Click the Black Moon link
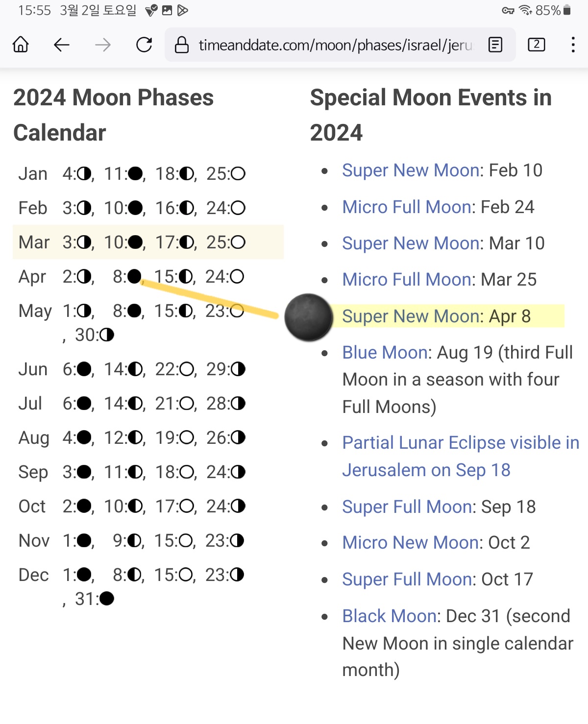 [390, 616]
